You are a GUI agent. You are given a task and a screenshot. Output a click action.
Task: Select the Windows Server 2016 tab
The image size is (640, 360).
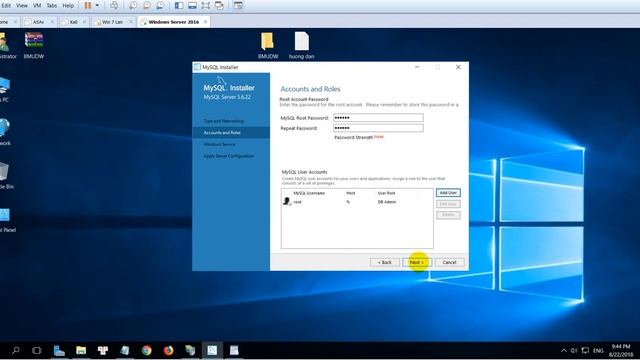click(174, 22)
